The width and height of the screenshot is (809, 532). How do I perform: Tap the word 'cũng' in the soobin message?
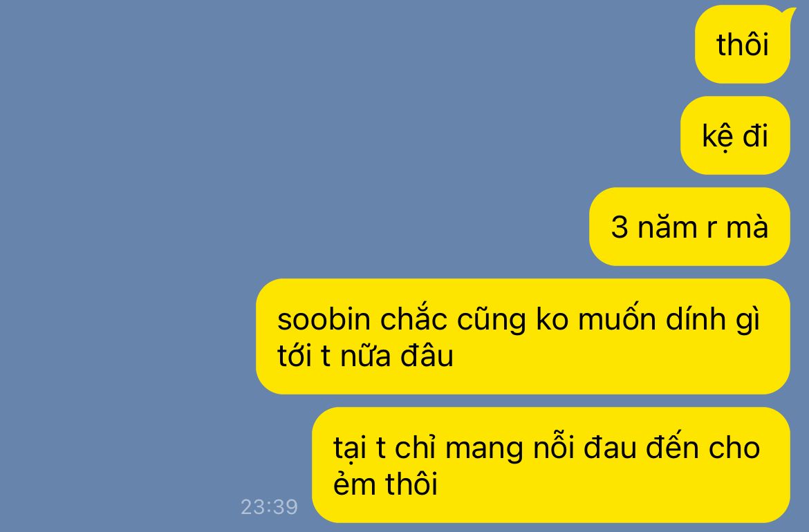click(x=492, y=320)
